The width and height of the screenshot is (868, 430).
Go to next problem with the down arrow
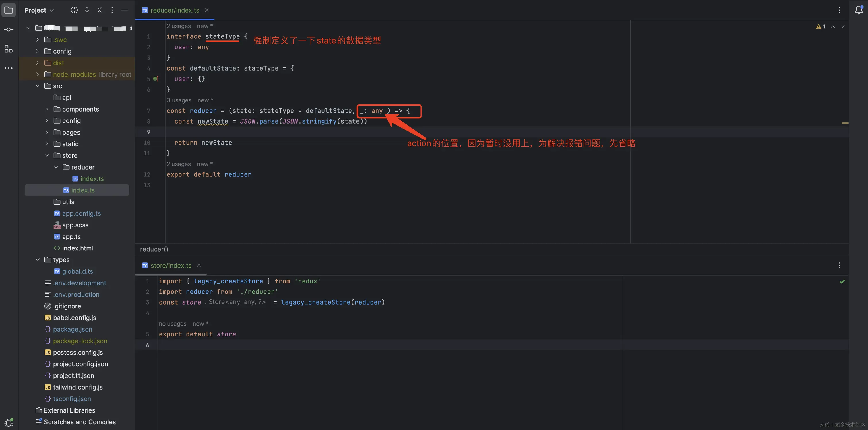click(843, 26)
